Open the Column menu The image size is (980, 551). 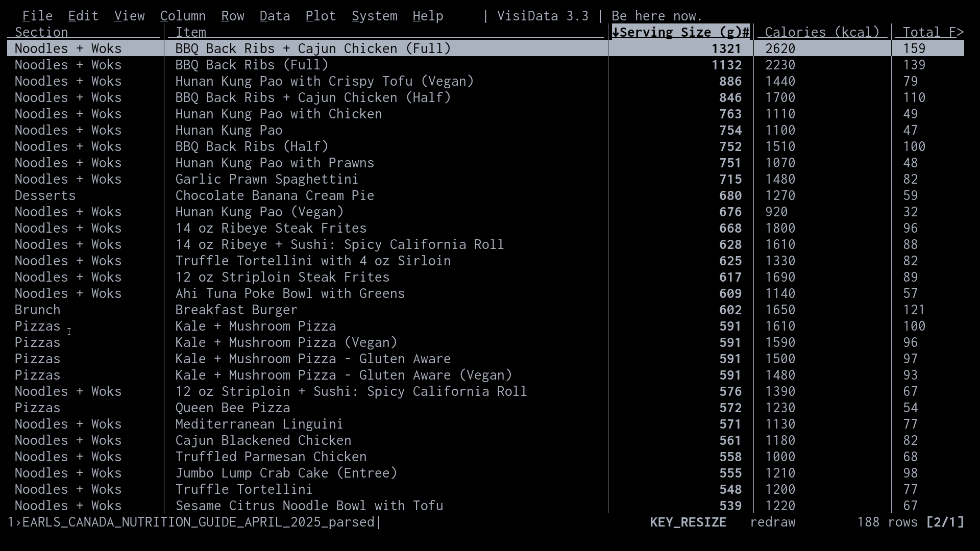(x=183, y=16)
